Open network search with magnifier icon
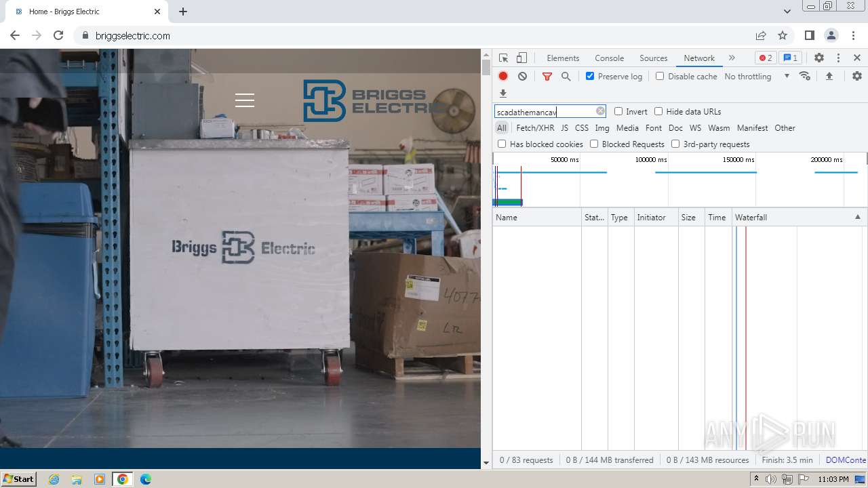 566,77
